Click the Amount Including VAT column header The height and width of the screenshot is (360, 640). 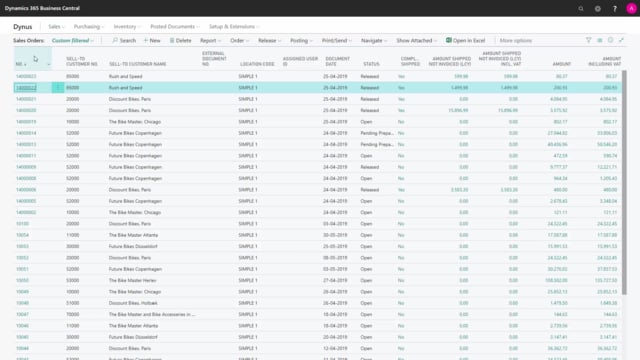point(604,61)
